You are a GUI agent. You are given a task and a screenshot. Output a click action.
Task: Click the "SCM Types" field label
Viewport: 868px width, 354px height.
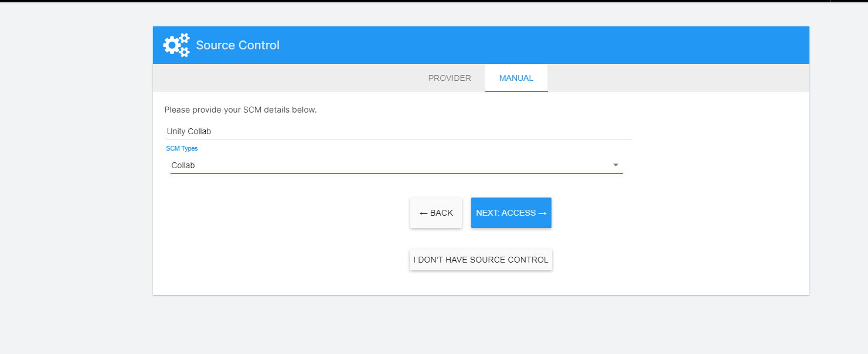point(182,149)
